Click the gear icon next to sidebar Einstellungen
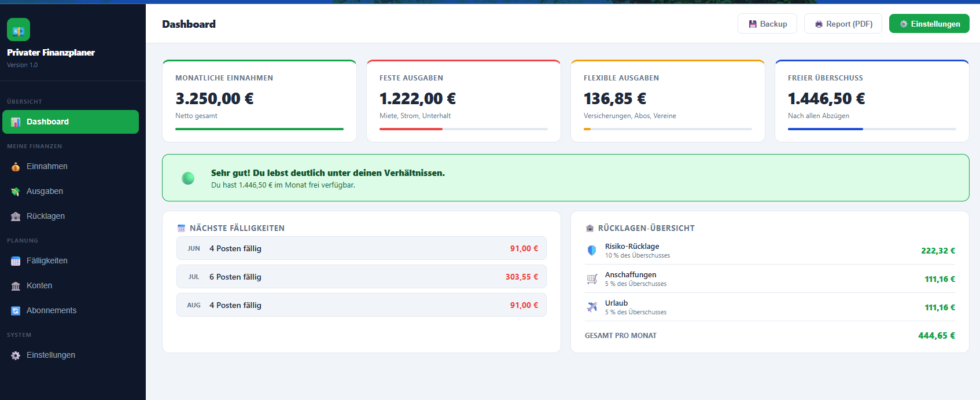 click(x=16, y=355)
